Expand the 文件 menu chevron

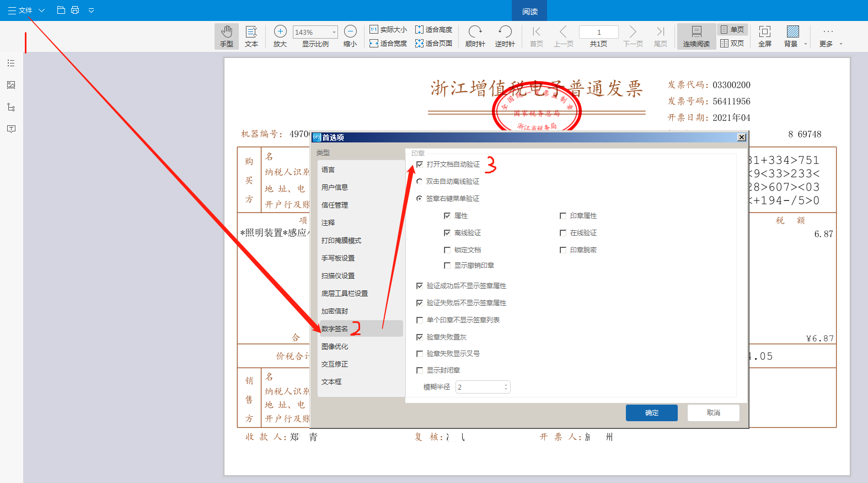(41, 10)
